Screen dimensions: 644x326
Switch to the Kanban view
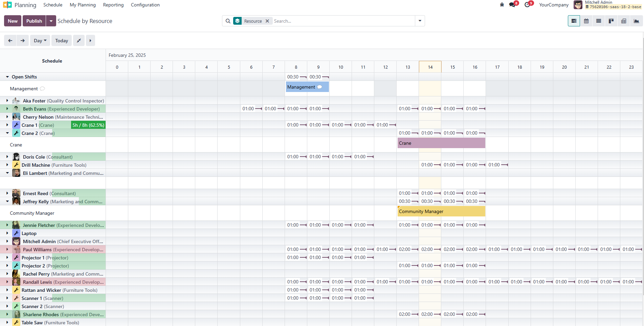click(611, 21)
